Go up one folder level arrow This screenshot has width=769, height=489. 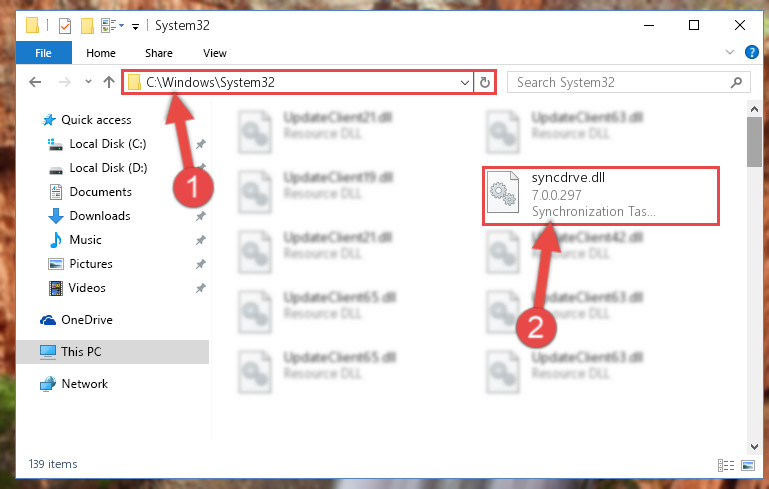(109, 82)
